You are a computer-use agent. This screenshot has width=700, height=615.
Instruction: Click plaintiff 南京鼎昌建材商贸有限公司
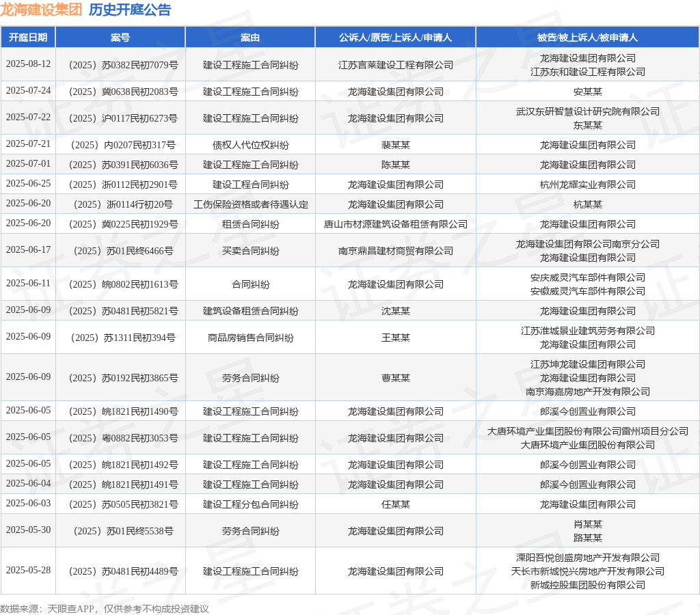click(396, 251)
